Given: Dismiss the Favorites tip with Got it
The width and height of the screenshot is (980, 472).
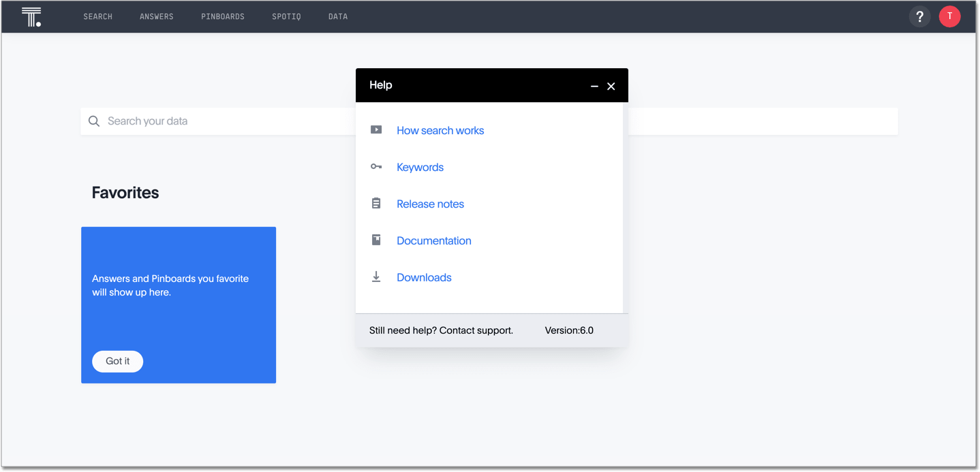Looking at the screenshot, I should (117, 361).
